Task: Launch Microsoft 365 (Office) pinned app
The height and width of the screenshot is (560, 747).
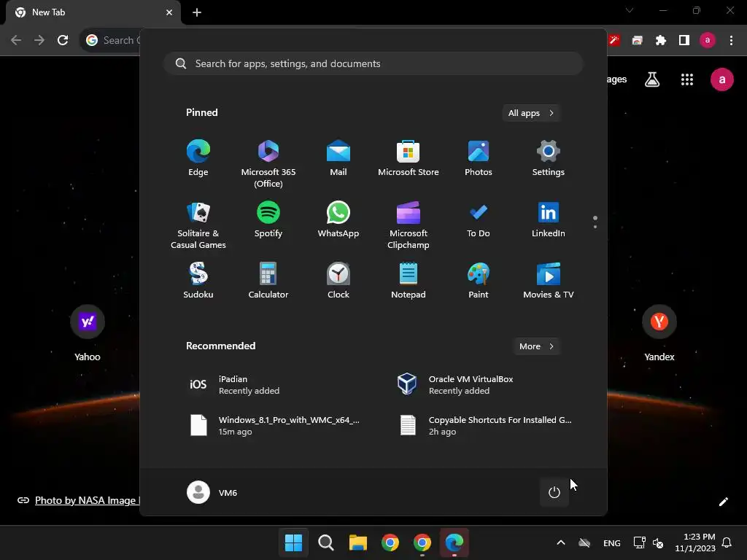Action: pyautogui.click(x=268, y=164)
